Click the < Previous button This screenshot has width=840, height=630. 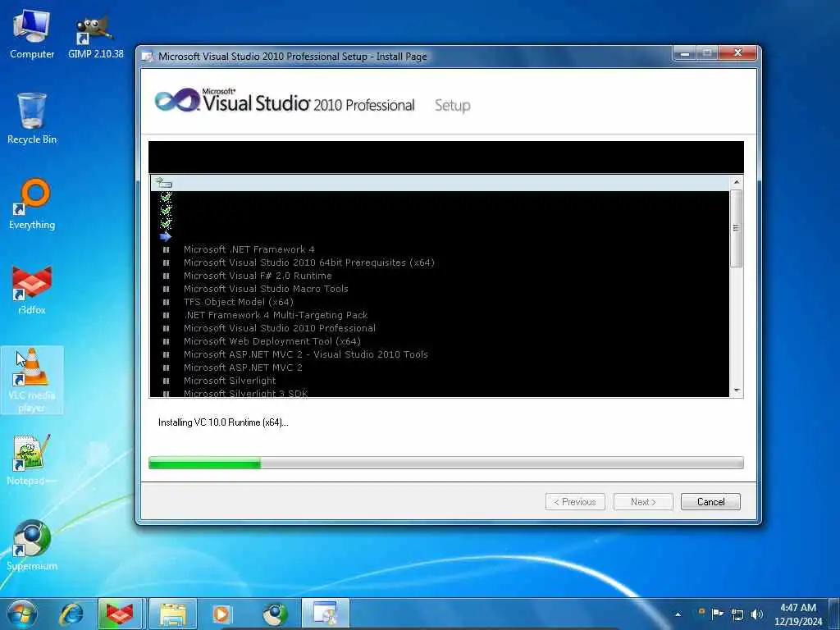tap(575, 502)
